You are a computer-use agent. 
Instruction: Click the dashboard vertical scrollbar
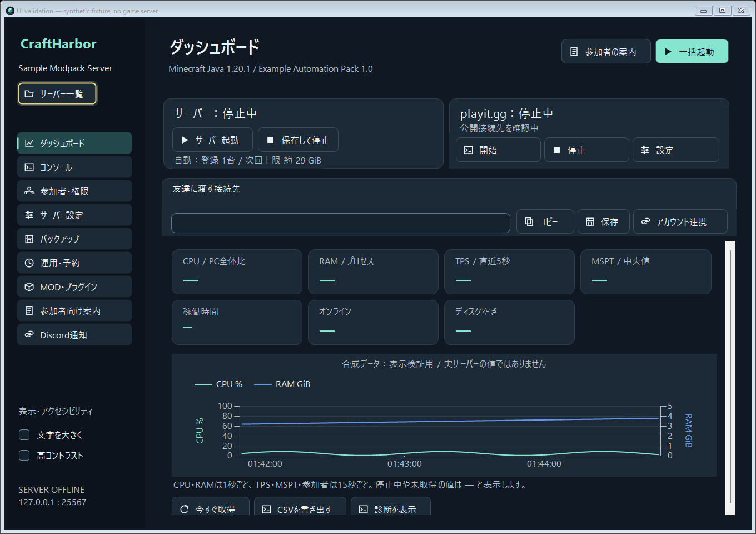730,378
